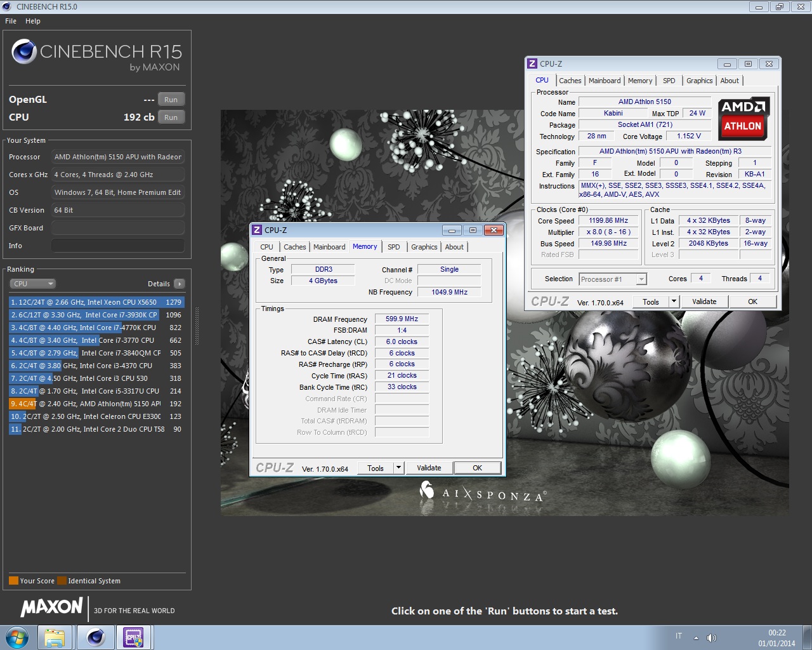Switch to CPU-Z taskbar icon
Viewport: 812px width, 650px height.
(134, 637)
